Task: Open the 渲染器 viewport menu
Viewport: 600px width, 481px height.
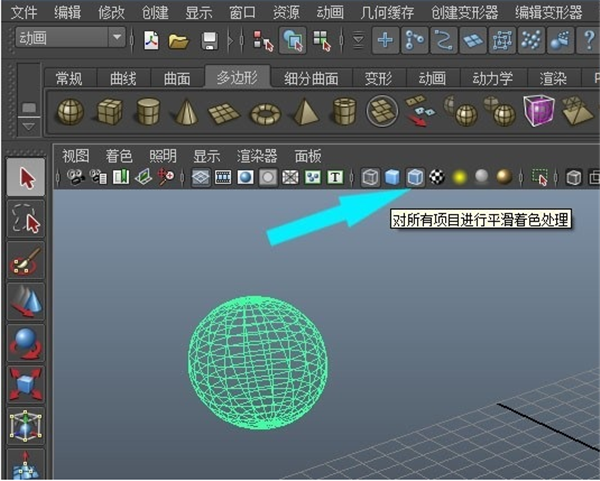Action: (257, 155)
